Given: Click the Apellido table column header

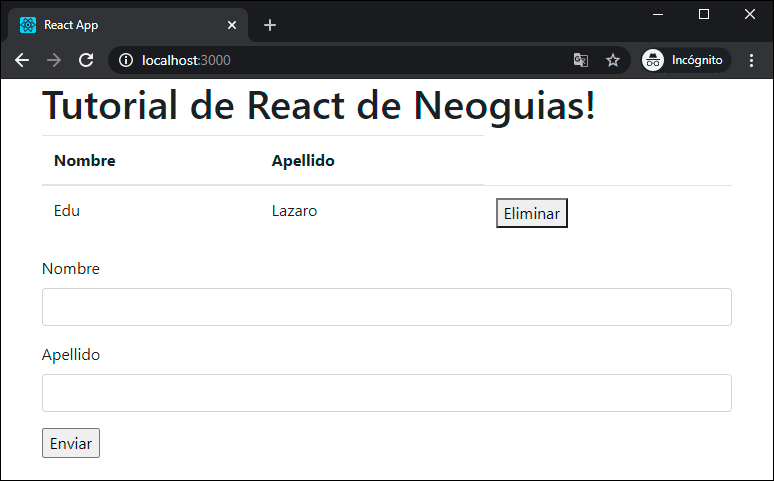Looking at the screenshot, I should coord(303,161).
